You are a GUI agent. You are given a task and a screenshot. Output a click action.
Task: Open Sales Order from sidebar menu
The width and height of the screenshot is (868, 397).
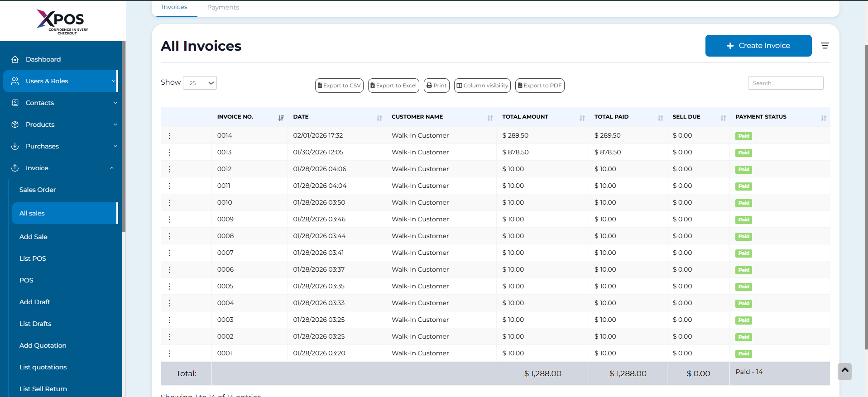click(38, 190)
